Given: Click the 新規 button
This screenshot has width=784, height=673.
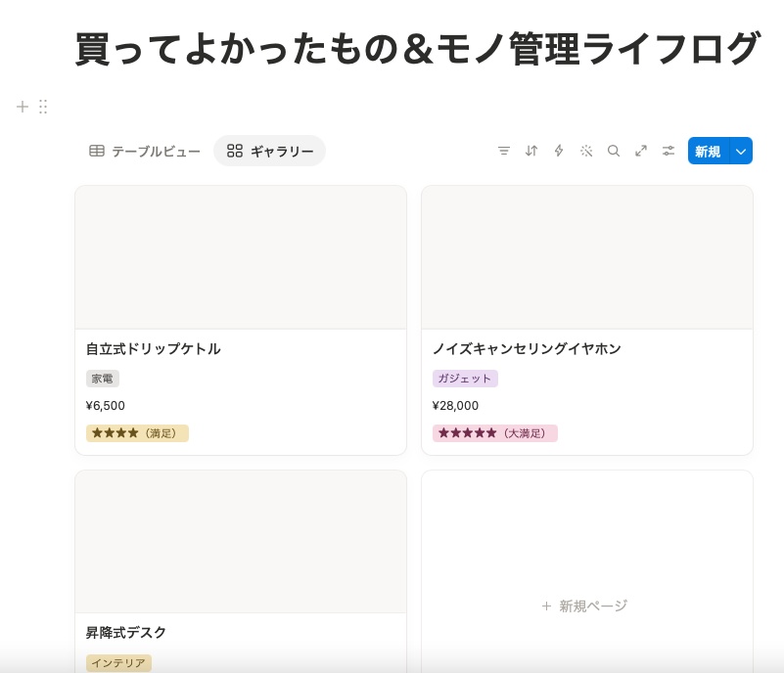Looking at the screenshot, I should (708, 151).
